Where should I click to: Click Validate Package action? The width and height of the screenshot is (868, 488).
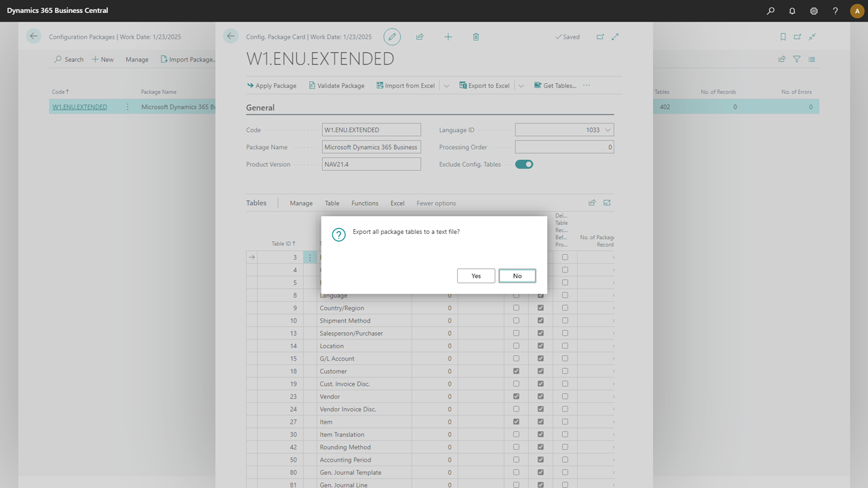336,85
